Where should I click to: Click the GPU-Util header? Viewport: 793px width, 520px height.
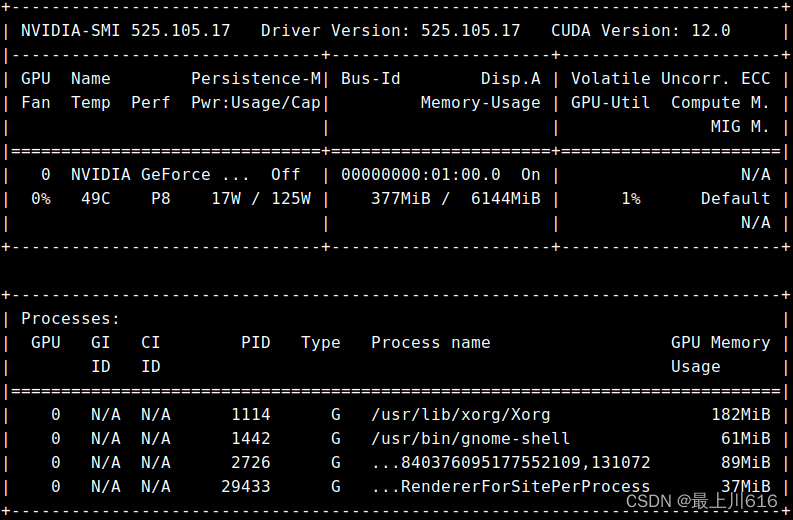(610, 103)
